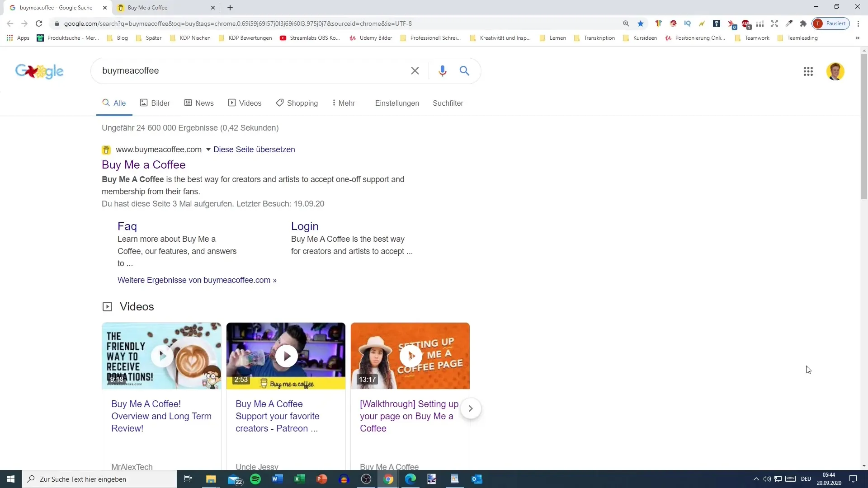Select the Alle search tab

click(114, 103)
